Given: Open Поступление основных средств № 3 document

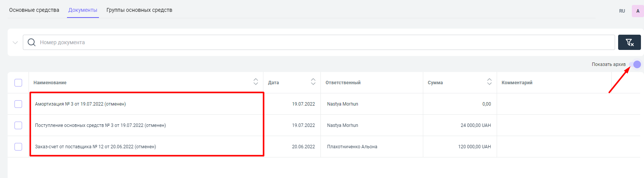Looking at the screenshot, I should click(100, 125).
